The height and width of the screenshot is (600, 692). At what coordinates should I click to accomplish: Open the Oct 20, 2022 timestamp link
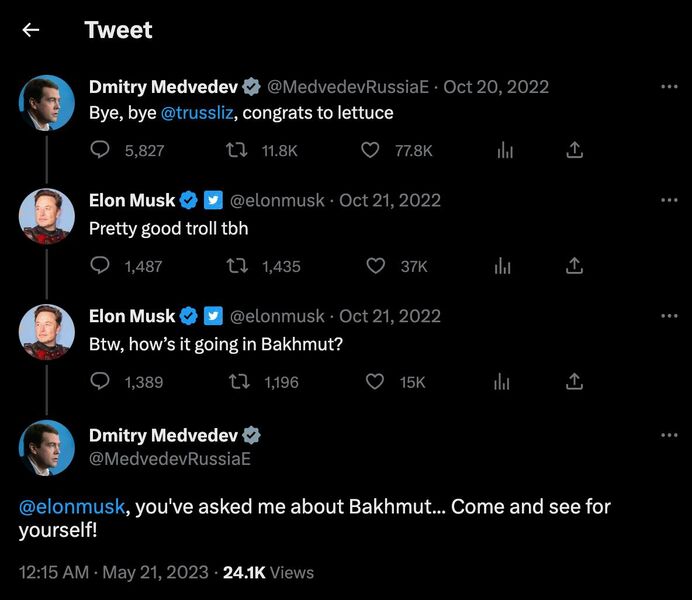496,87
